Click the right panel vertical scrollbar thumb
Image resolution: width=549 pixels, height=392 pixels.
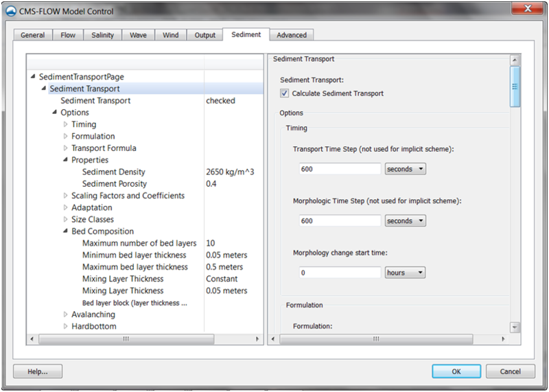point(515,87)
